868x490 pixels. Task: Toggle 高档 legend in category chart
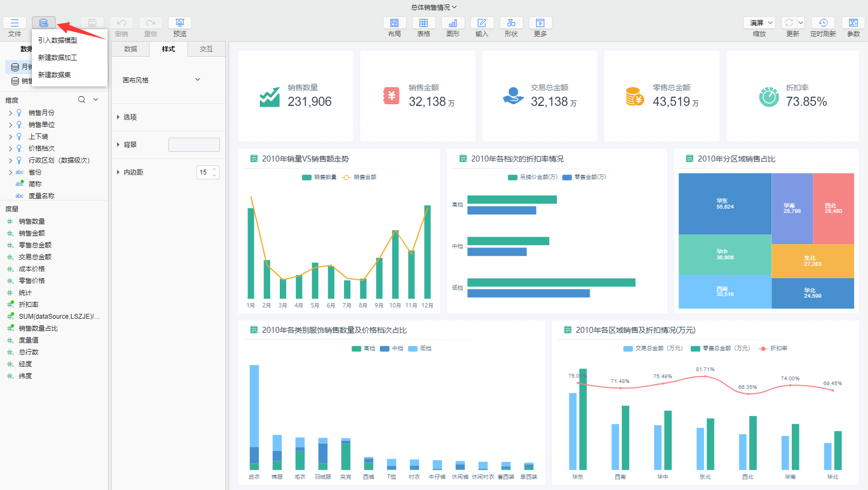pyautogui.click(x=364, y=348)
